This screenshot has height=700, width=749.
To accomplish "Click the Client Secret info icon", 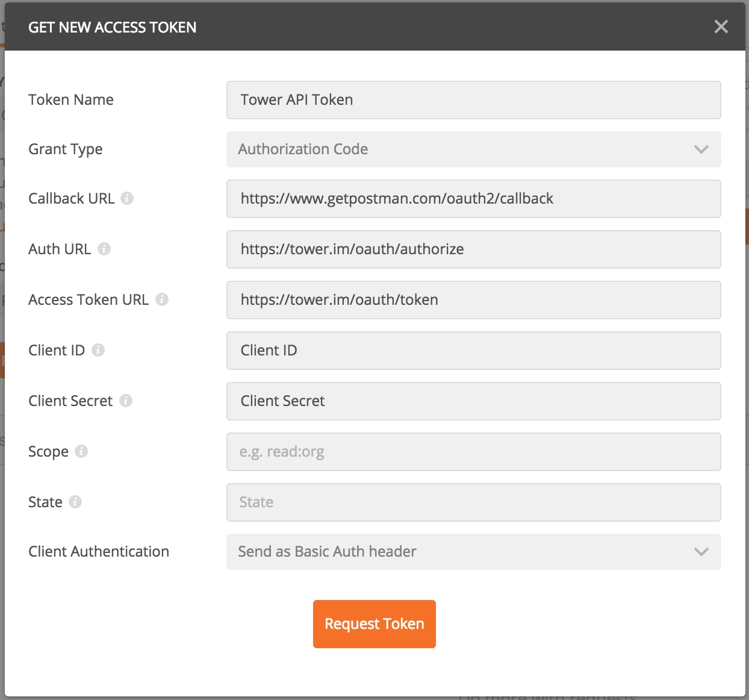I will click(126, 401).
